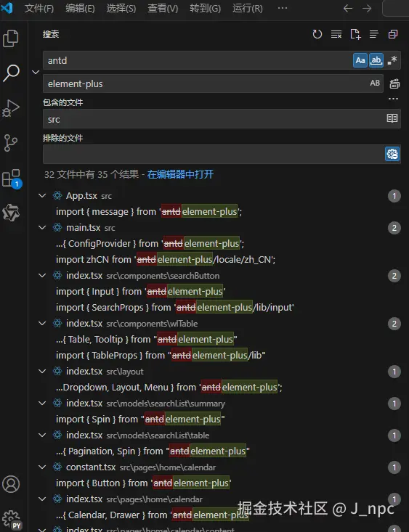Toggle Use Regular Expression option
The height and width of the screenshot is (532, 409).
[392, 60]
